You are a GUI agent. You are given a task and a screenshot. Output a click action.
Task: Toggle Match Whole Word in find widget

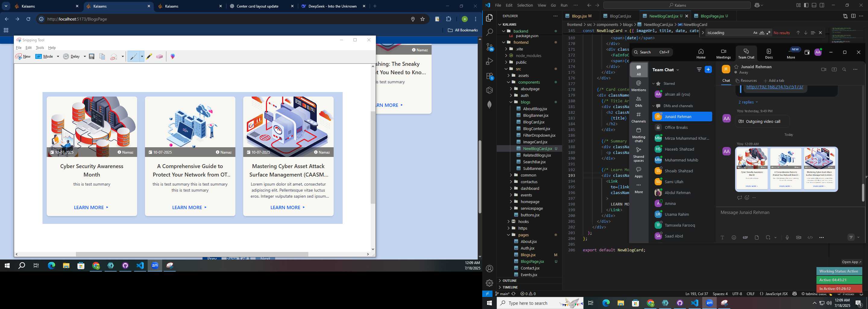point(762,33)
